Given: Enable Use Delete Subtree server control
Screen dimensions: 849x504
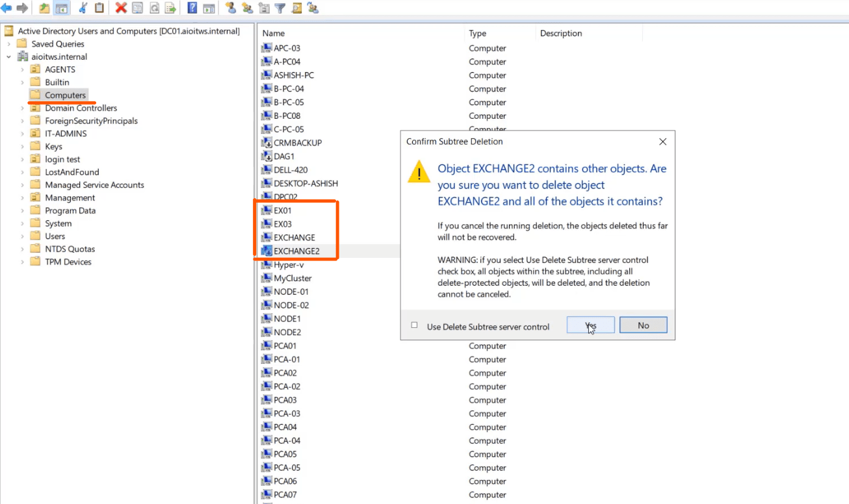Looking at the screenshot, I should pos(414,326).
